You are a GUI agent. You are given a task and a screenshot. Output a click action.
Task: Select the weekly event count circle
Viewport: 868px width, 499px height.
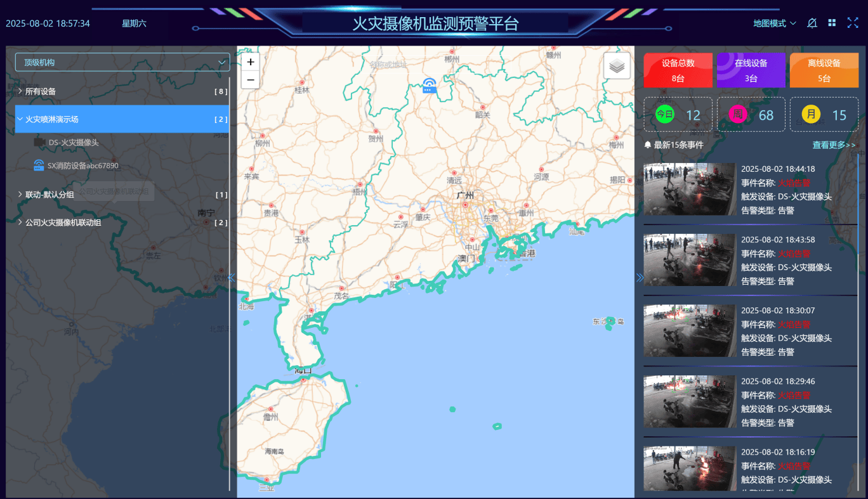(737, 115)
